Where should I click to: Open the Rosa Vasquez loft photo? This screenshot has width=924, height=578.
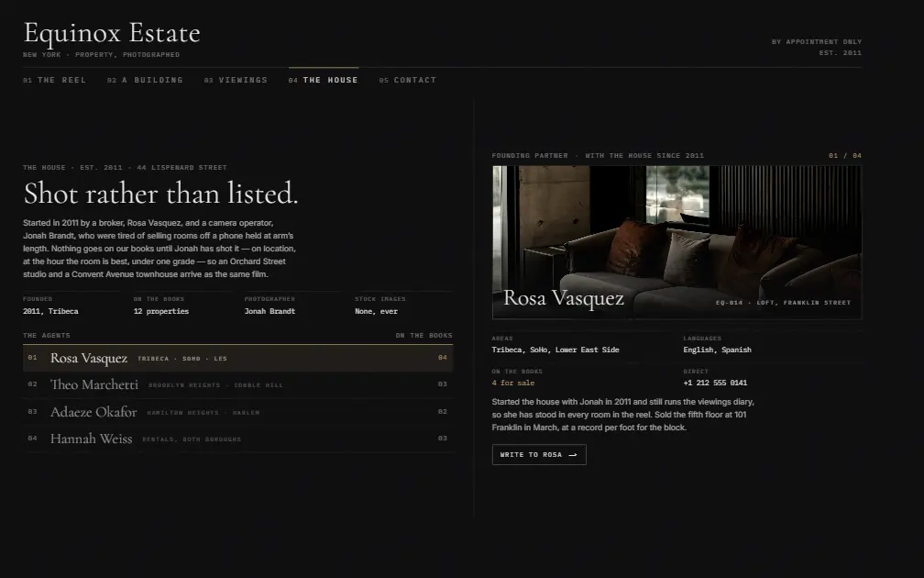click(677, 242)
